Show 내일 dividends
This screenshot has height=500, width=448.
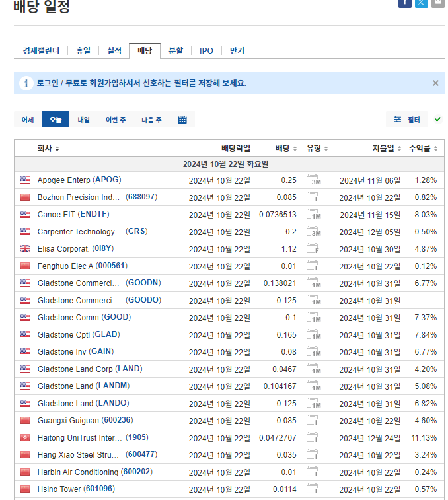[84, 120]
